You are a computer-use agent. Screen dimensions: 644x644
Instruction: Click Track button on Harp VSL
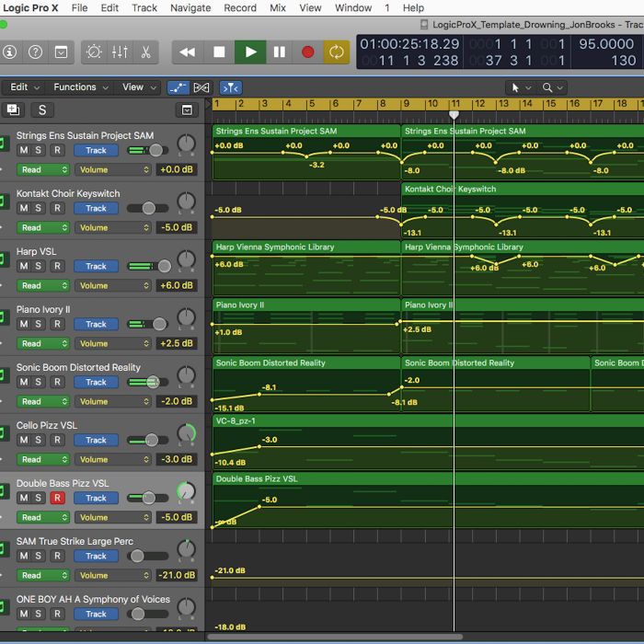(96, 266)
